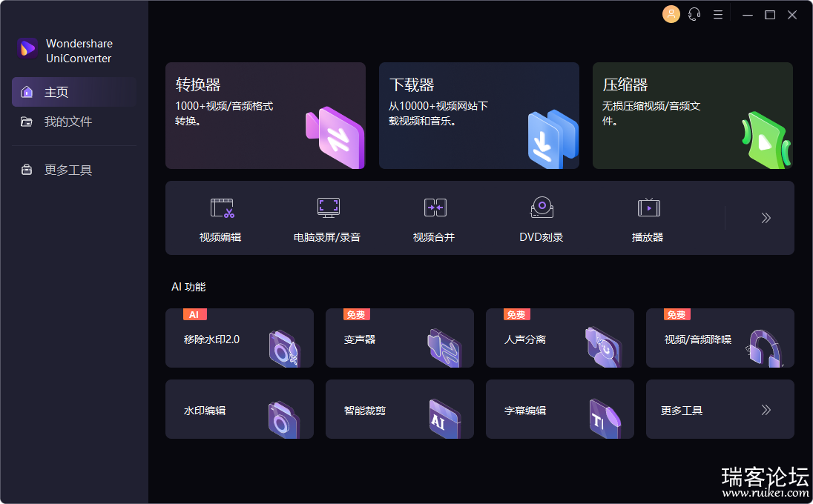Launch 移除水印2.0 watermark remover
The height and width of the screenshot is (504, 813).
(x=239, y=339)
